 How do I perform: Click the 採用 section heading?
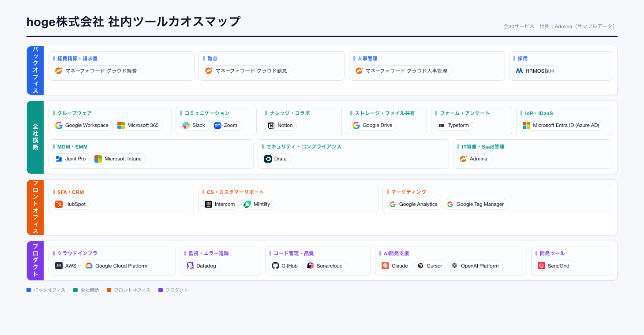tap(523, 59)
